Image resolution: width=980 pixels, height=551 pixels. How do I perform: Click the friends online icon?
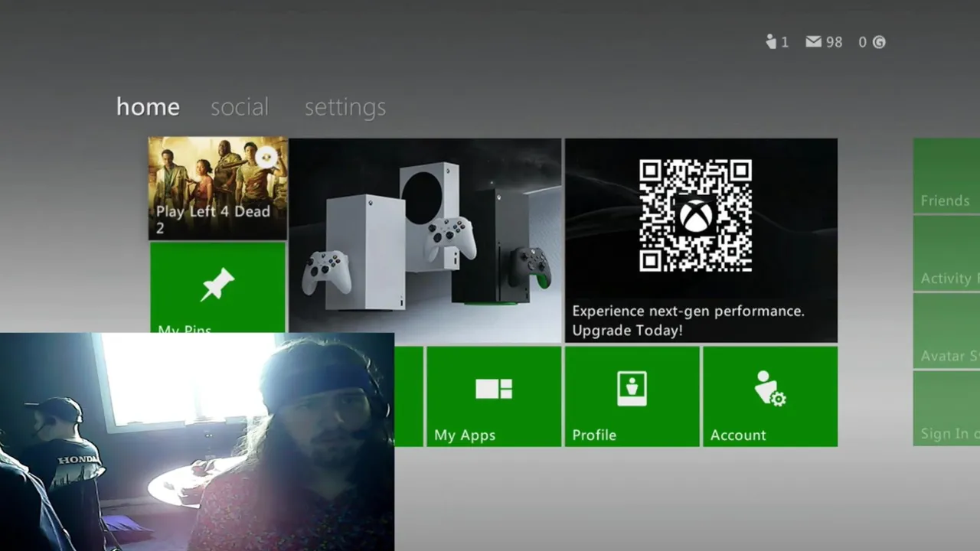771,41
